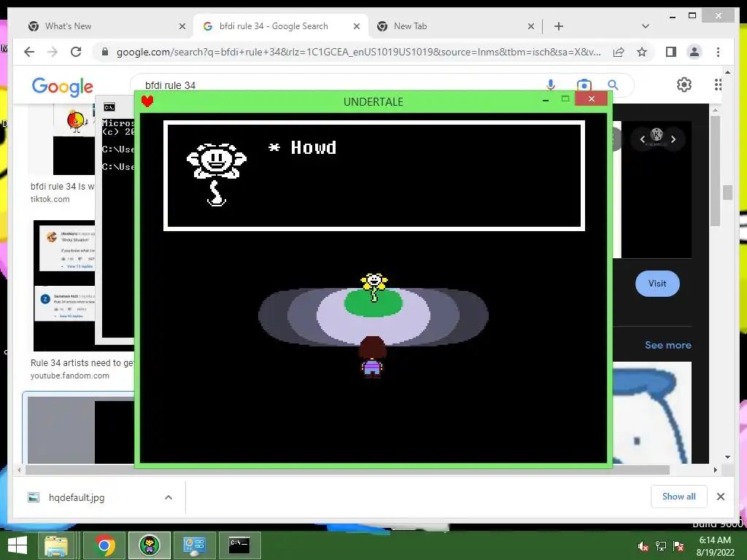
Task: Switch to Command Prompt in the taskbar
Action: tap(239, 545)
